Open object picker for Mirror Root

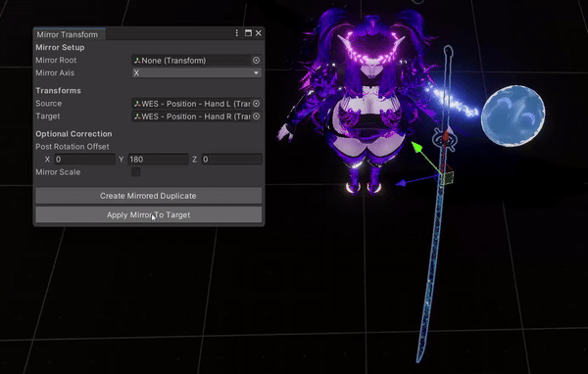(x=256, y=61)
